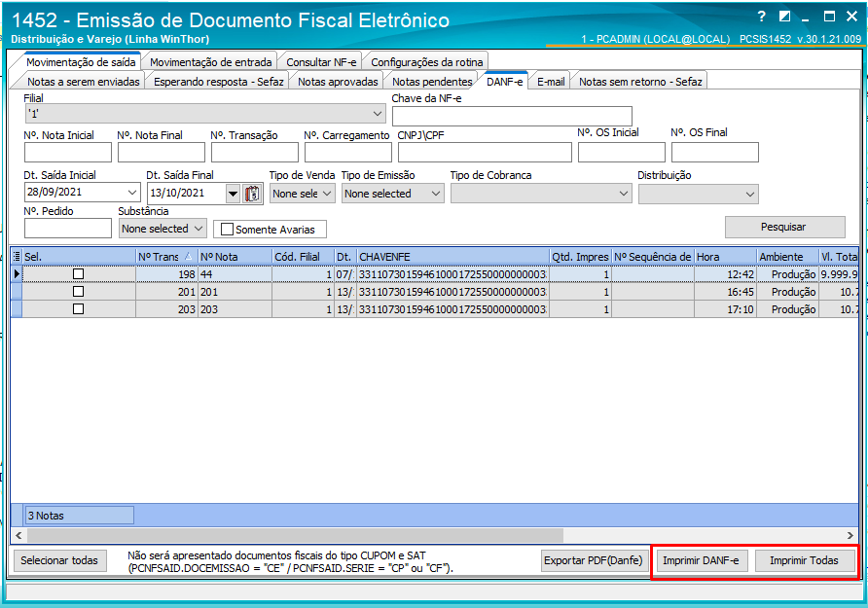Click the 12:42 hora cell
This screenshot has height=608, width=868.
(725, 274)
